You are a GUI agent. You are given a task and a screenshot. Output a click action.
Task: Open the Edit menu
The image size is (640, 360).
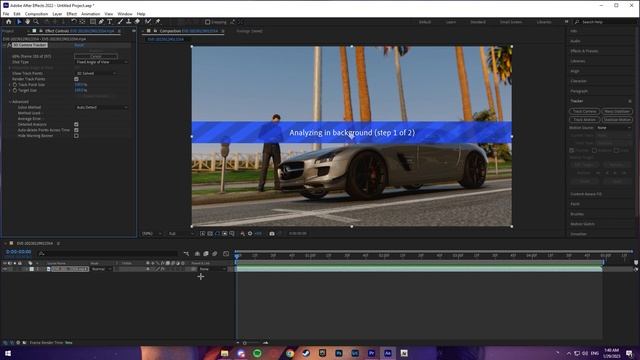coord(17,14)
